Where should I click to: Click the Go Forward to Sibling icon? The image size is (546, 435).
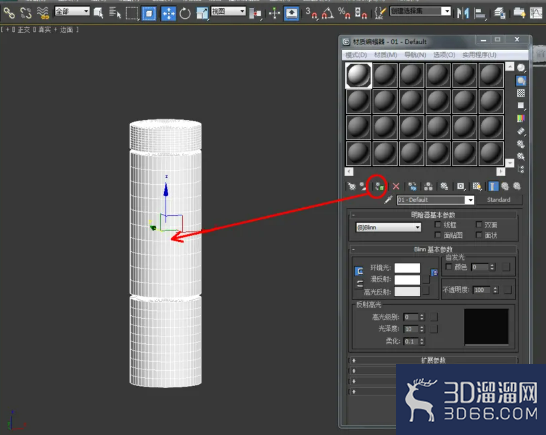coord(517,186)
